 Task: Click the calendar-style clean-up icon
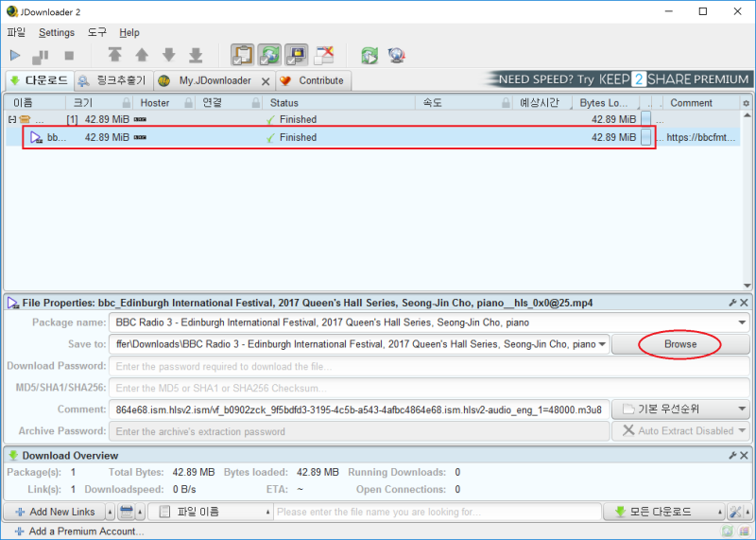click(127, 512)
